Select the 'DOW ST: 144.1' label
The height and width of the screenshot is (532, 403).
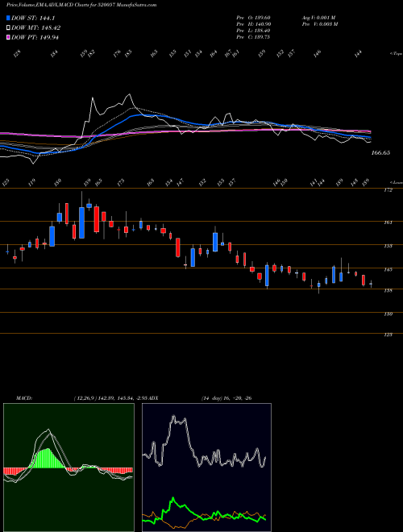33,18
